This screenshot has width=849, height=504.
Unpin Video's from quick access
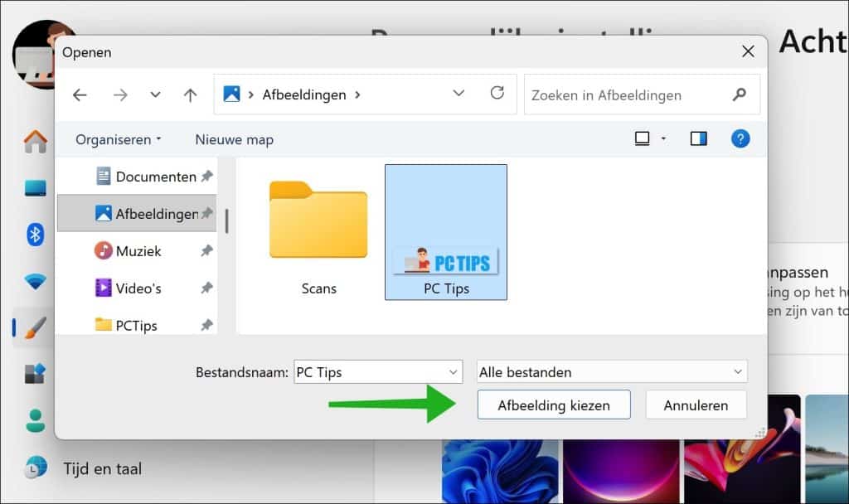[x=206, y=288]
